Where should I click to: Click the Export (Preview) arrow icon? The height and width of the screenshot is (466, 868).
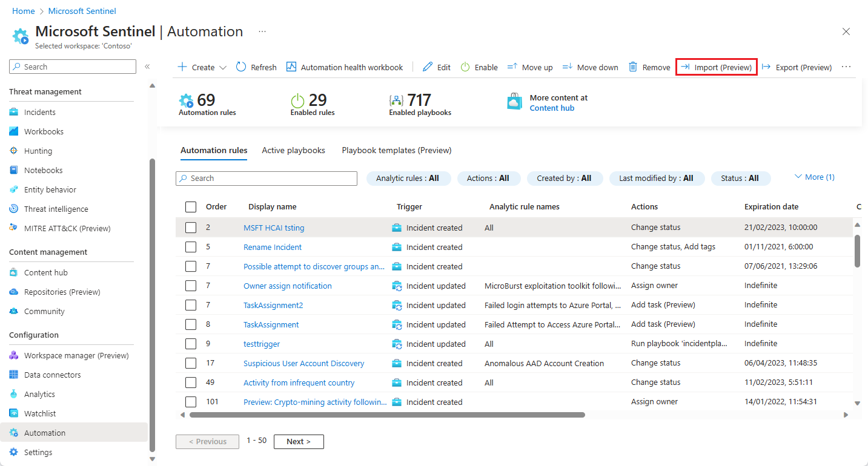click(x=766, y=67)
